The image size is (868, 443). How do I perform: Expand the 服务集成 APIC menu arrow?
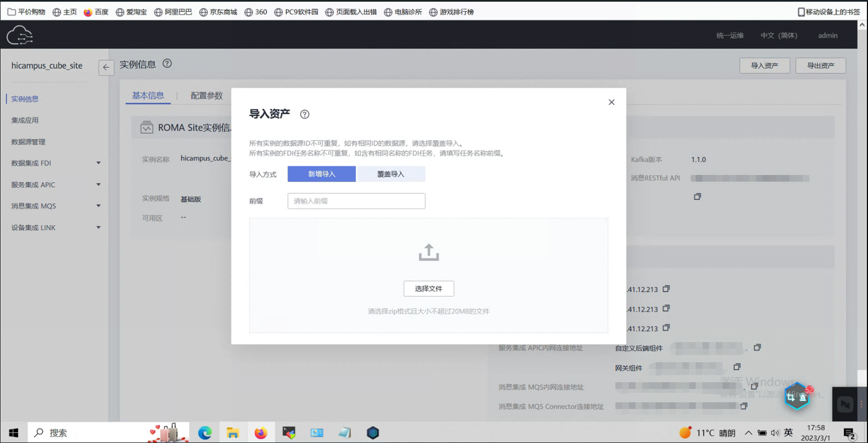[98, 185]
